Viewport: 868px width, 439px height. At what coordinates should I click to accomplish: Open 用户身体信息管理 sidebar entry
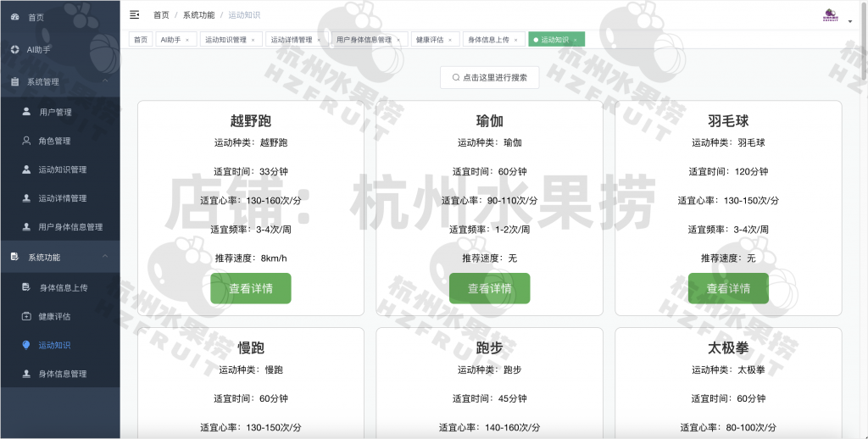coord(60,227)
